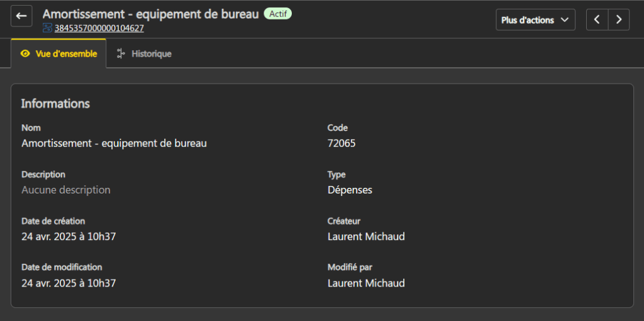Screen dimensions: 644x321
Task: Click the Date de création value
Action: coord(69,237)
